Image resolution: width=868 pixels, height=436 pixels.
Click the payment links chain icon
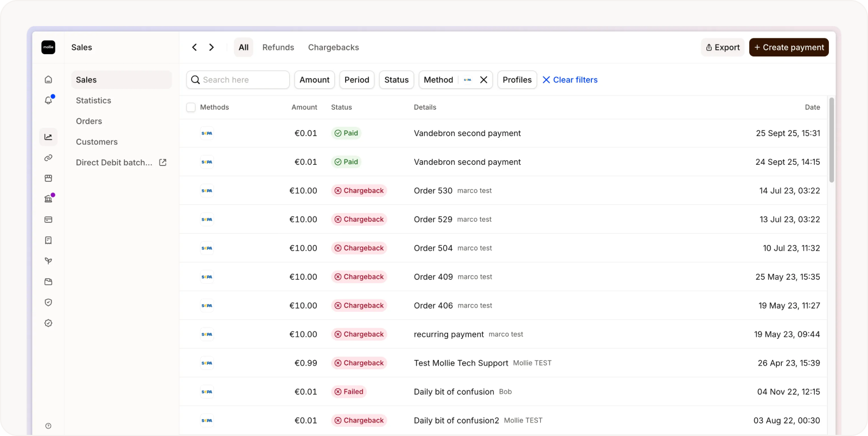[48, 158]
